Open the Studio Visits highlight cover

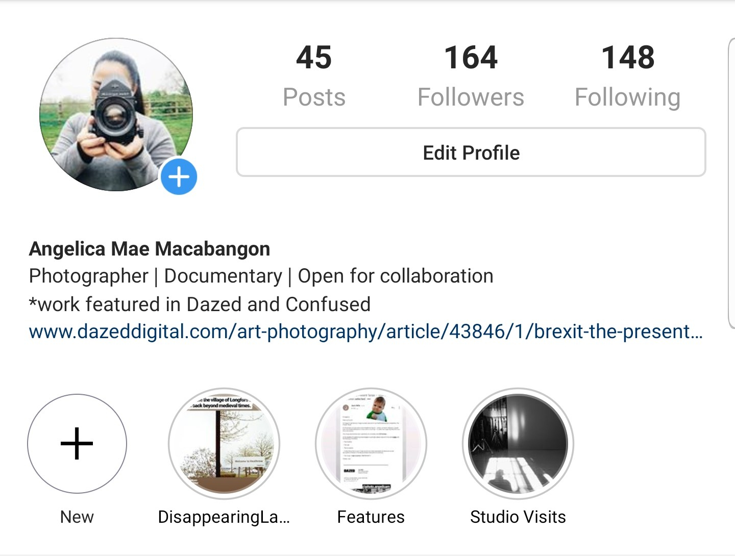click(x=518, y=443)
